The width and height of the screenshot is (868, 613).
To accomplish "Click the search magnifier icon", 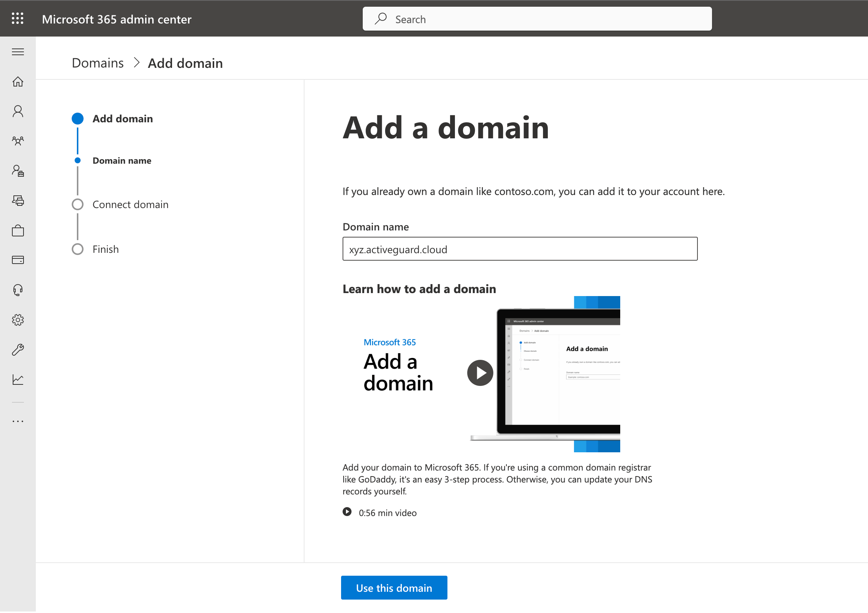I will (x=381, y=19).
